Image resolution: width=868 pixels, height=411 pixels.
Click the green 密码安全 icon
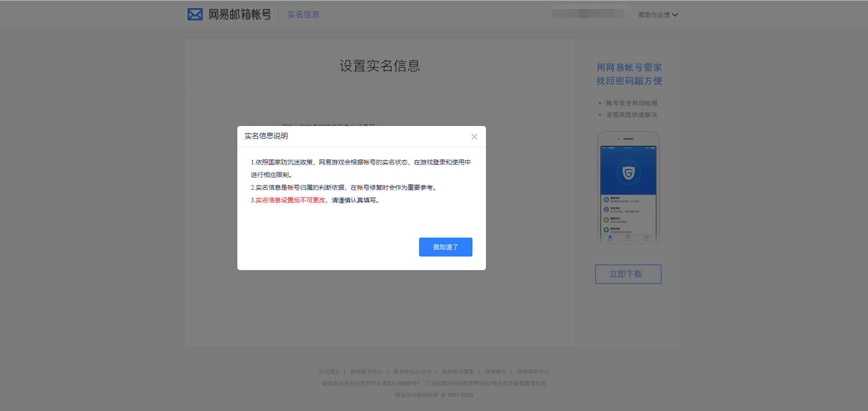(606, 220)
